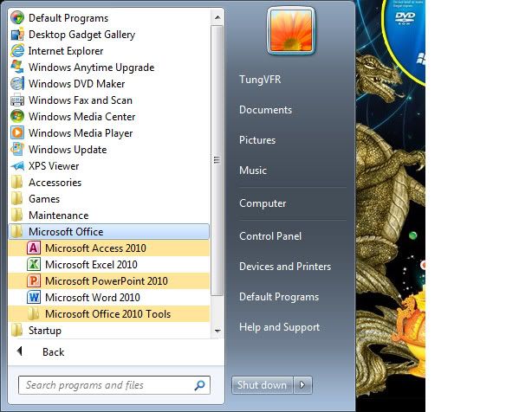Open the TungVFR user folder

pos(260,80)
